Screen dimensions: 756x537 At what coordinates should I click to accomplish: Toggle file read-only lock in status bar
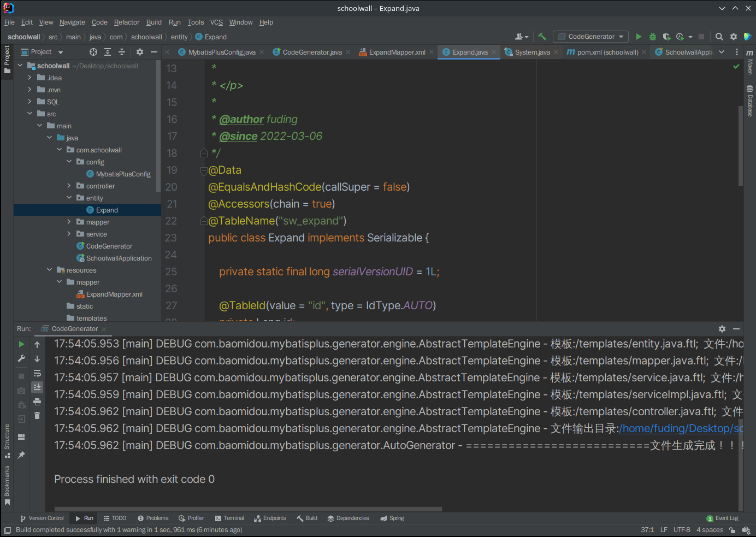pos(732,530)
